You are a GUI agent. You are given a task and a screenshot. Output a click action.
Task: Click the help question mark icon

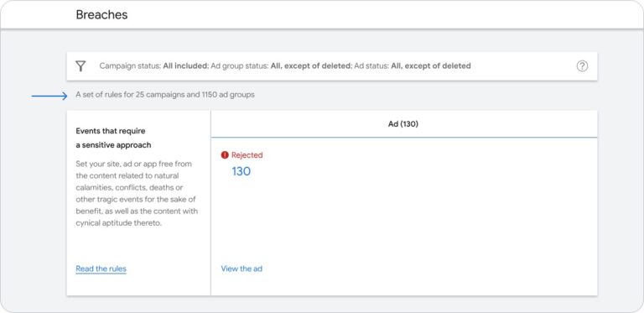click(x=582, y=65)
